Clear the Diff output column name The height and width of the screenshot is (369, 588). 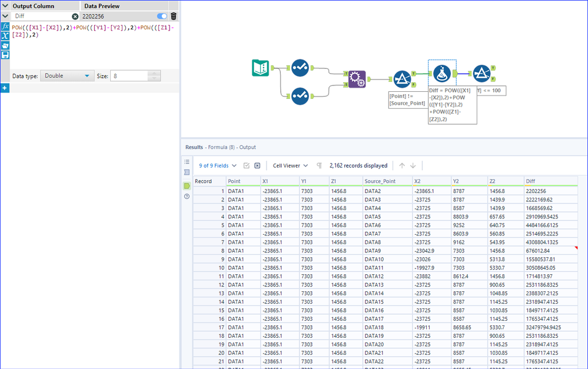(75, 16)
